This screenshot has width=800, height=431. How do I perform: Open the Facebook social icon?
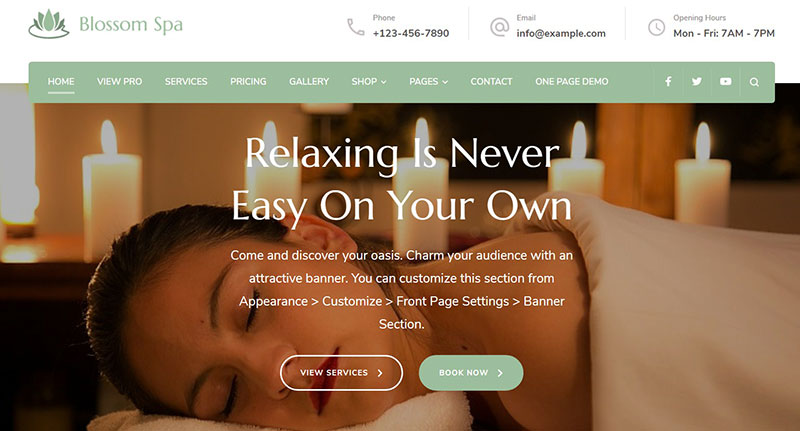click(668, 82)
